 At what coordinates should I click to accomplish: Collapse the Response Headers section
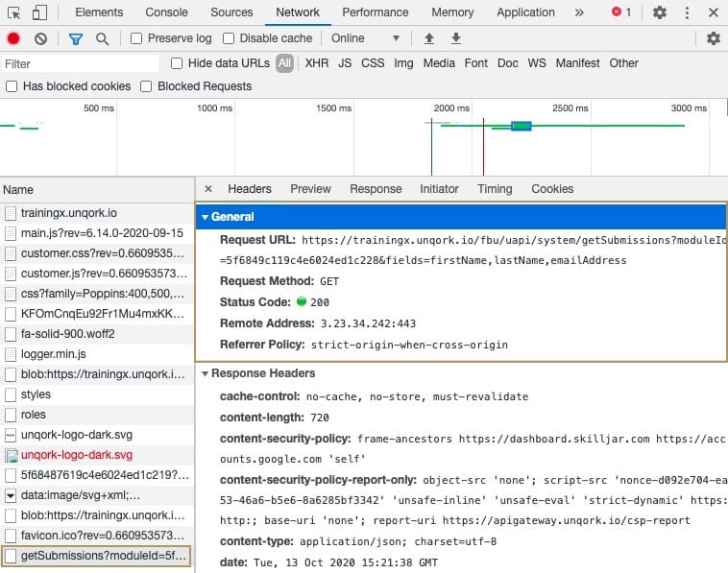[x=205, y=373]
